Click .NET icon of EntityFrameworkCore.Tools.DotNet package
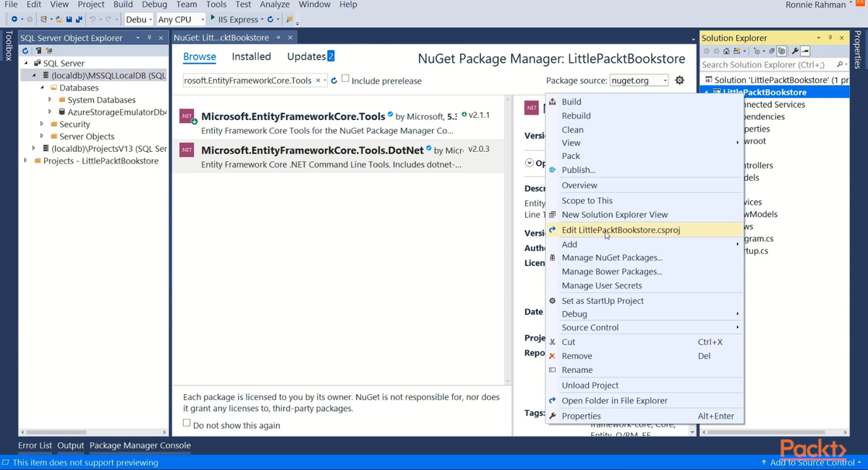 pyautogui.click(x=187, y=150)
